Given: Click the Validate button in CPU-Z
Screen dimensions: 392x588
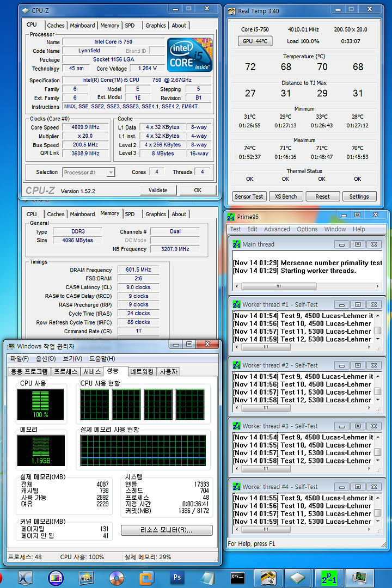Looking at the screenshot, I should (x=158, y=190).
